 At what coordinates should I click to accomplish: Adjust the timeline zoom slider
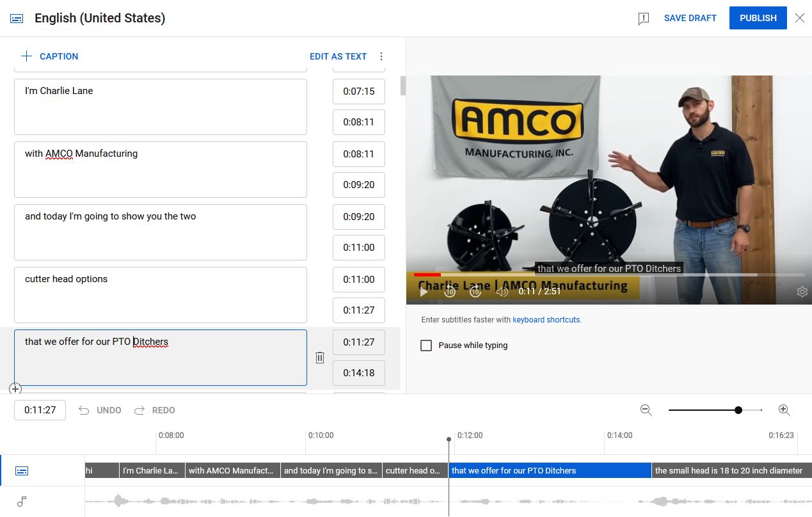pyautogui.click(x=738, y=410)
